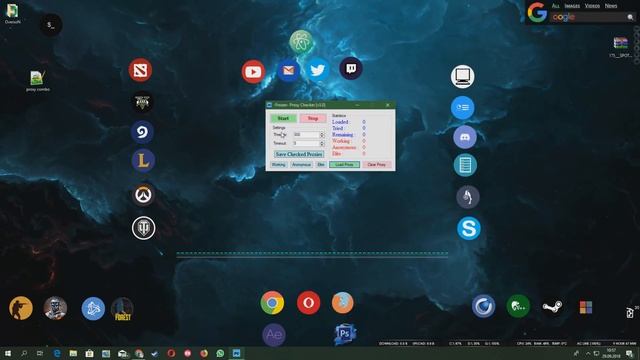Open the YouTube round icon
The width and height of the screenshot is (640, 360).
253,72
